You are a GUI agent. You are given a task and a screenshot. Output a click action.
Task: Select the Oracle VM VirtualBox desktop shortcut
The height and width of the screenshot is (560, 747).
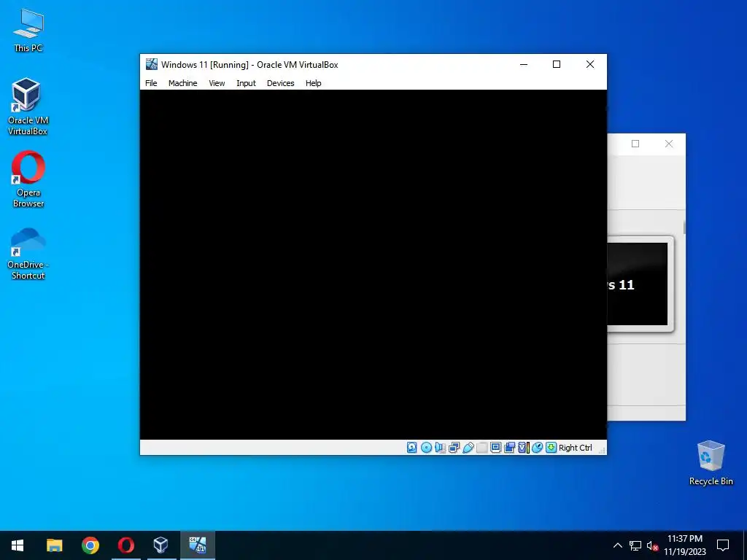tap(28, 106)
